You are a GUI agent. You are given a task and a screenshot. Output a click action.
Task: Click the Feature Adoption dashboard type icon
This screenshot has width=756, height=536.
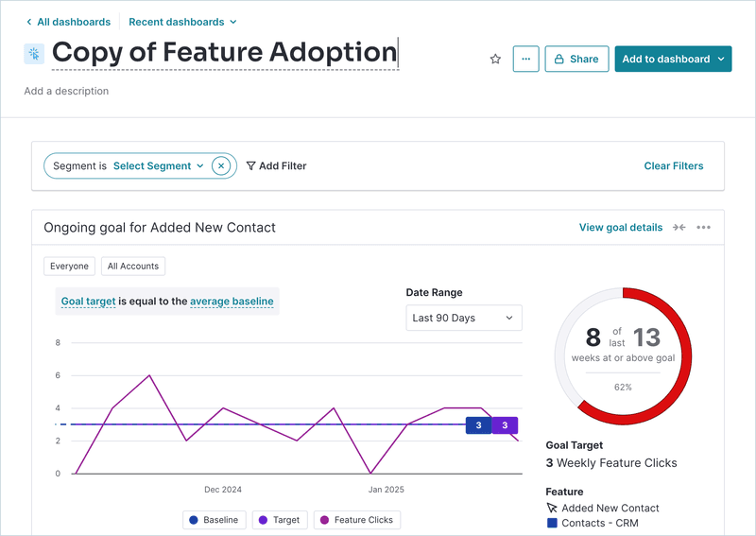pyautogui.click(x=34, y=54)
